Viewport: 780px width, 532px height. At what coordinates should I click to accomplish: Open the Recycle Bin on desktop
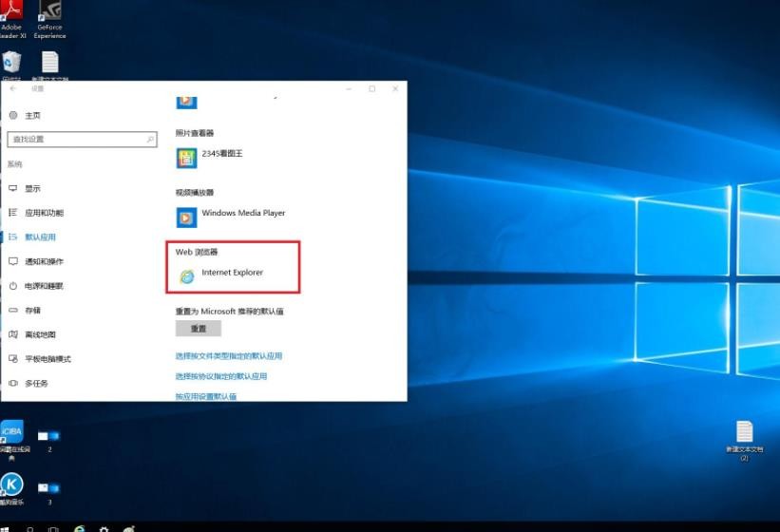point(11,63)
